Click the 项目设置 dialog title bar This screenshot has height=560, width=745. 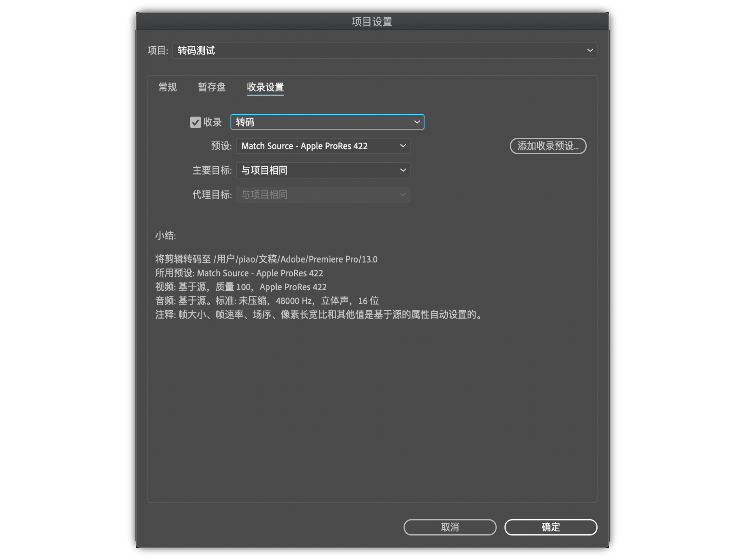point(372,22)
